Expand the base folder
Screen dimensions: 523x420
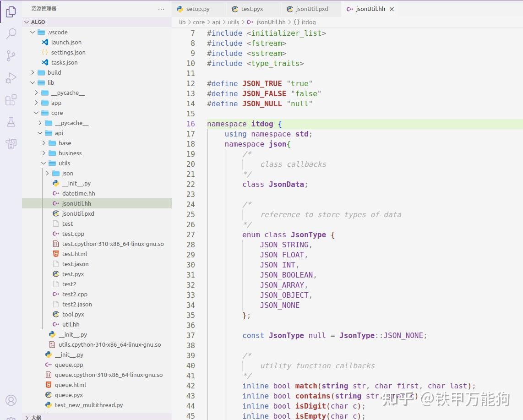(44, 143)
